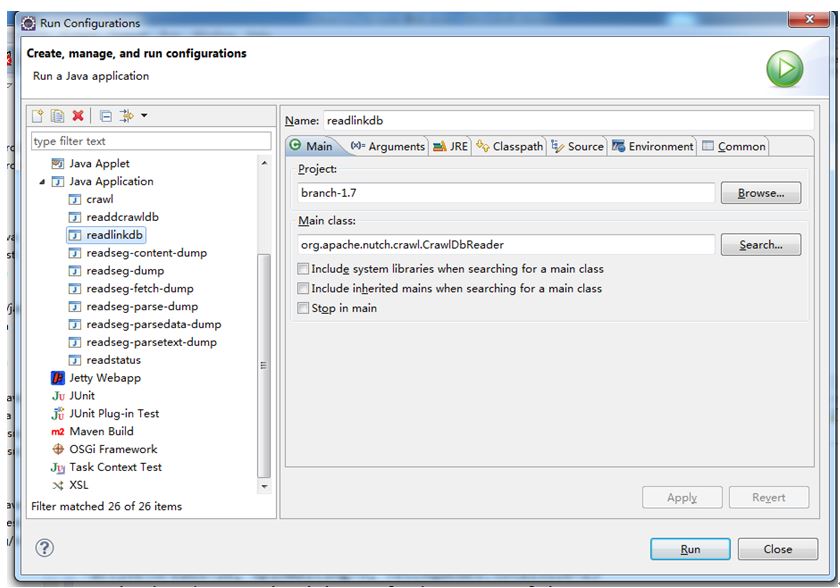Enable include inherited mains checkbox

tap(304, 289)
